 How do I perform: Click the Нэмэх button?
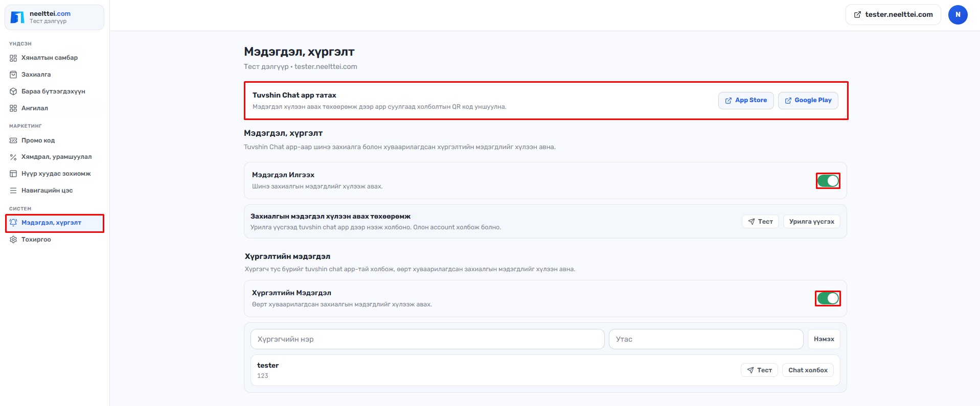(824, 339)
